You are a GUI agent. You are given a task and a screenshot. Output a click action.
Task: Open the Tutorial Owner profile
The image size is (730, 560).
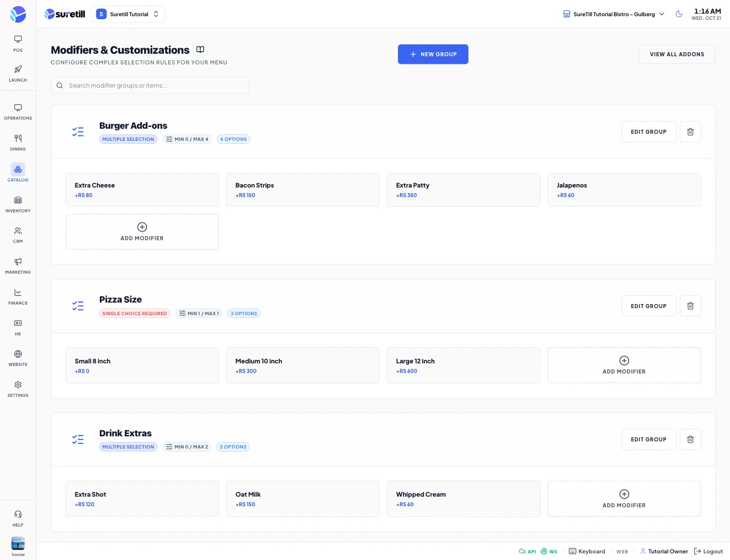(x=664, y=551)
